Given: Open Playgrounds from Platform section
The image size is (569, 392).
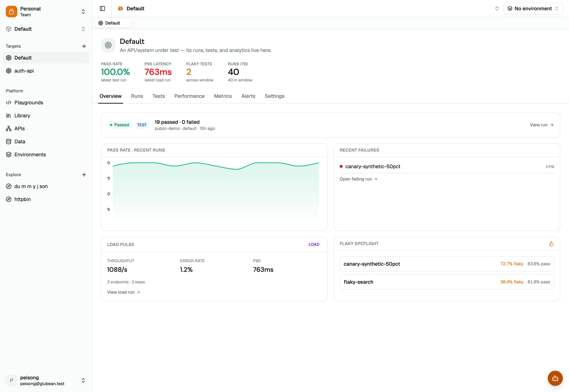Looking at the screenshot, I should (x=46, y=102).
